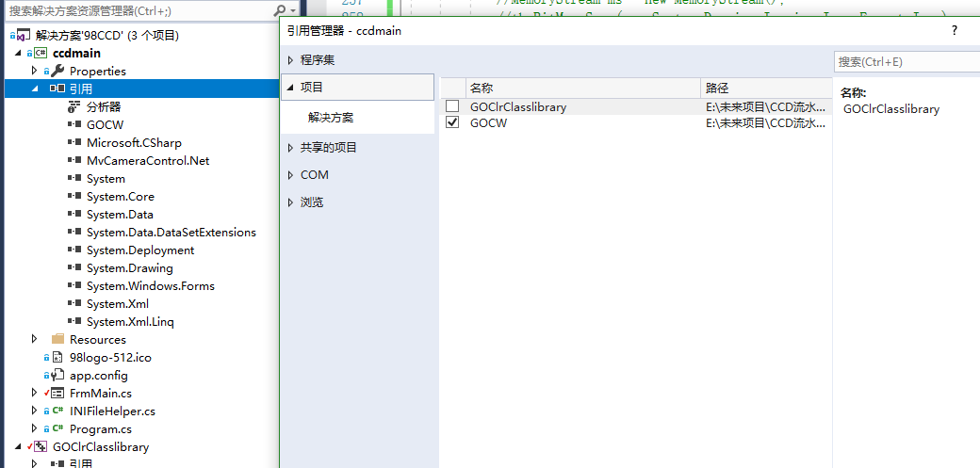Select the app.config file name

tap(99, 376)
